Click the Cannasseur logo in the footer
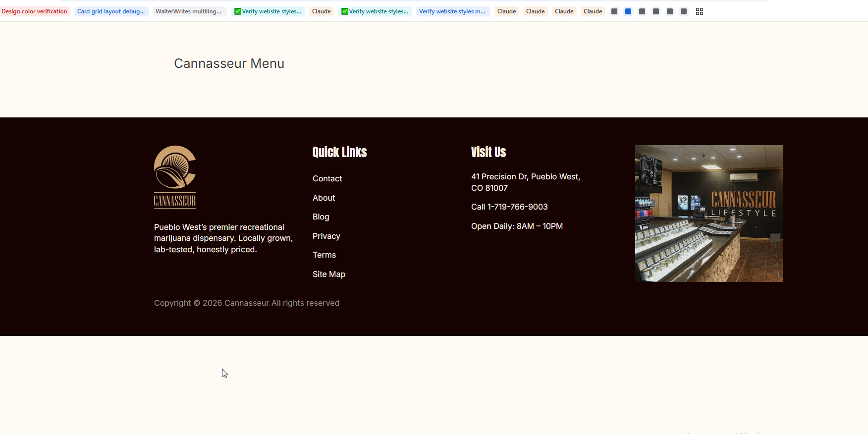 pyautogui.click(x=175, y=177)
